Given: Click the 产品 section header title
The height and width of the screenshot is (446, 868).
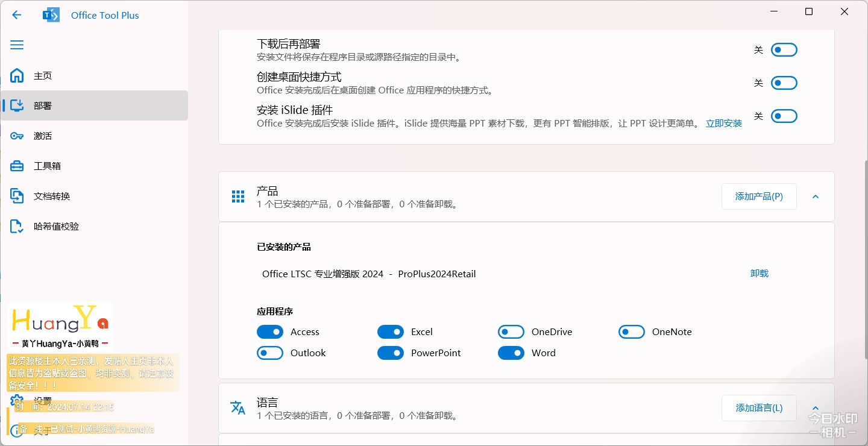Looking at the screenshot, I should click(268, 191).
